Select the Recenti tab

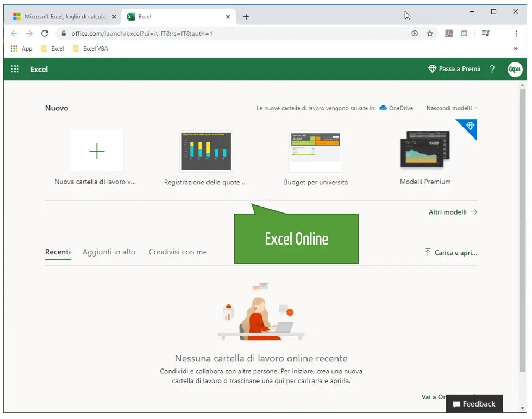tap(58, 252)
